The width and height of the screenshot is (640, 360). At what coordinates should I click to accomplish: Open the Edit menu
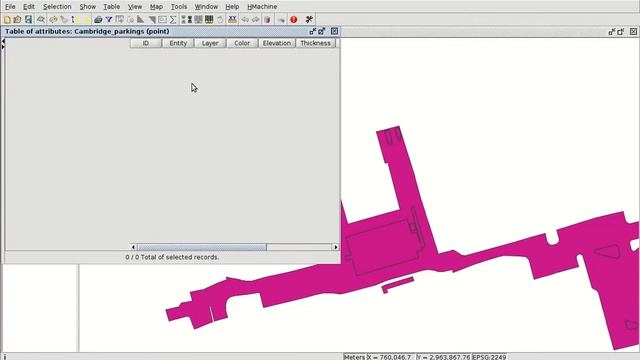(29, 7)
